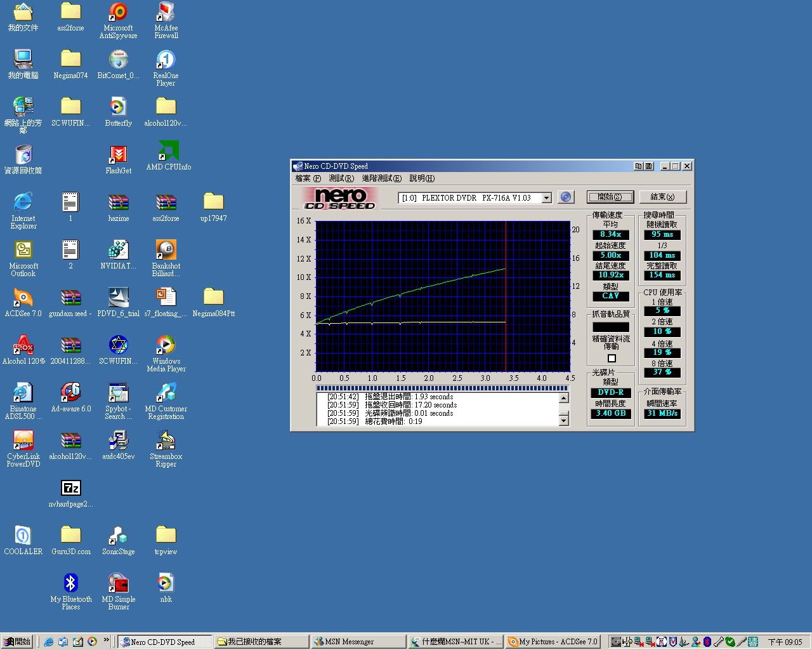The image size is (812, 650).
Task: Open RealOne Player desktop icon
Action: 166,68
